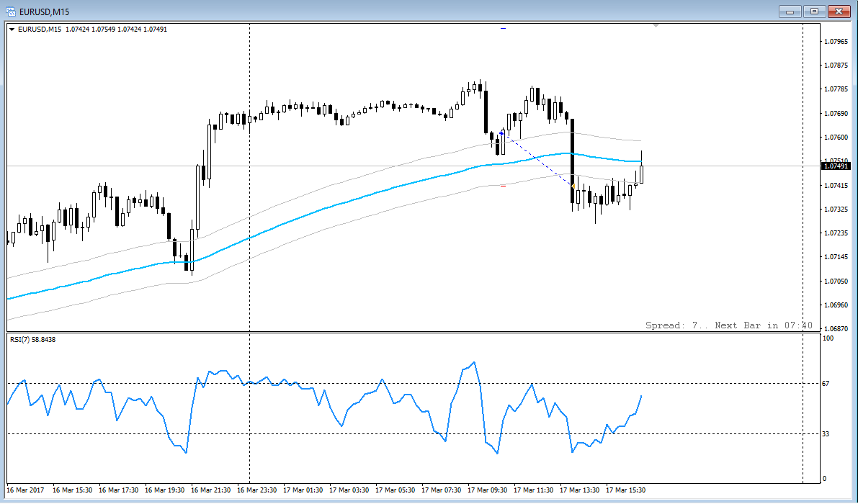Click the 1.07145 price scale label
This screenshot has height=504, width=858.
click(x=836, y=257)
